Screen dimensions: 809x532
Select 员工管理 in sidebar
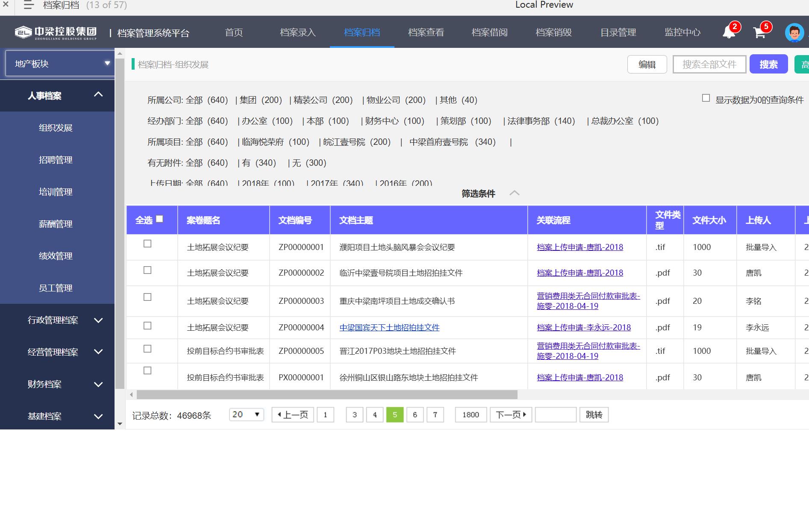coord(56,288)
